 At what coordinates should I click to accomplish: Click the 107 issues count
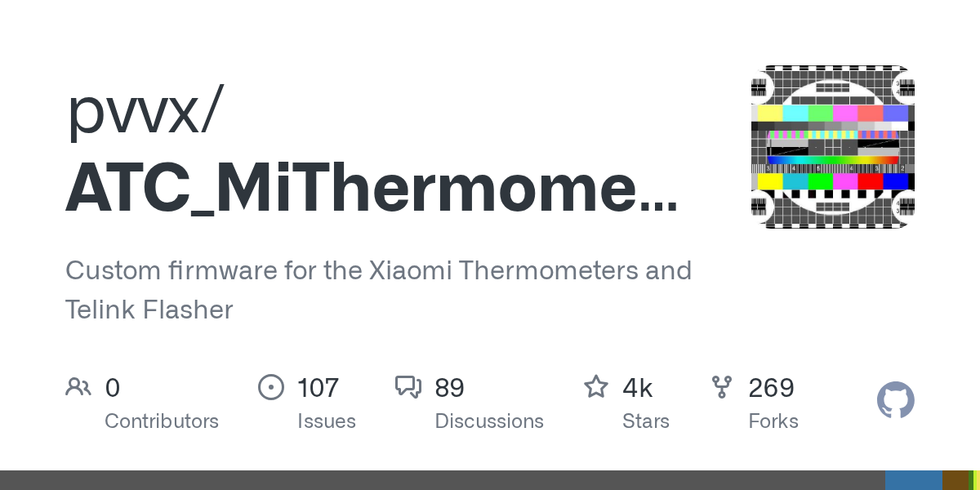click(318, 387)
